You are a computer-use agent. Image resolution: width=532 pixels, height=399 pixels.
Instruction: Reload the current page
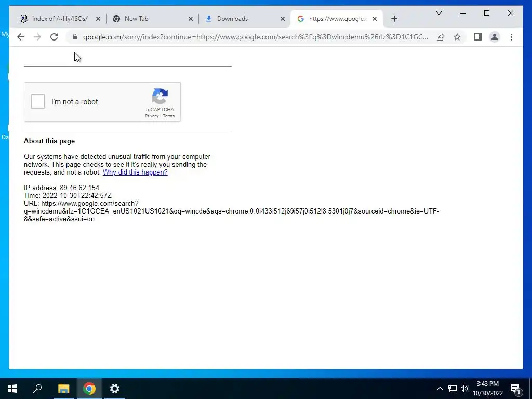click(x=54, y=37)
